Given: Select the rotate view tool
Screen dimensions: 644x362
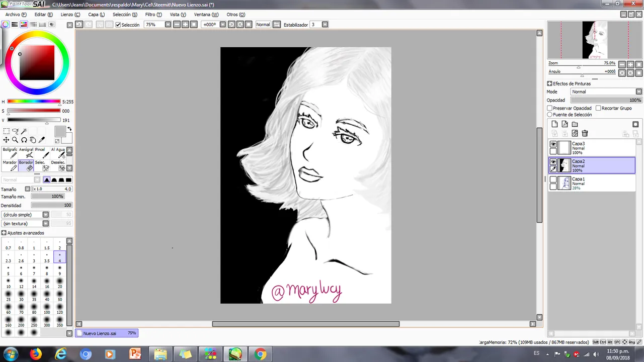Looking at the screenshot, I should 24,140.
